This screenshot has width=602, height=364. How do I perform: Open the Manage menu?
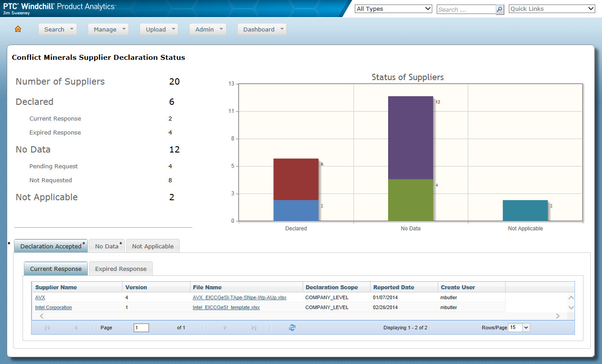(x=108, y=29)
